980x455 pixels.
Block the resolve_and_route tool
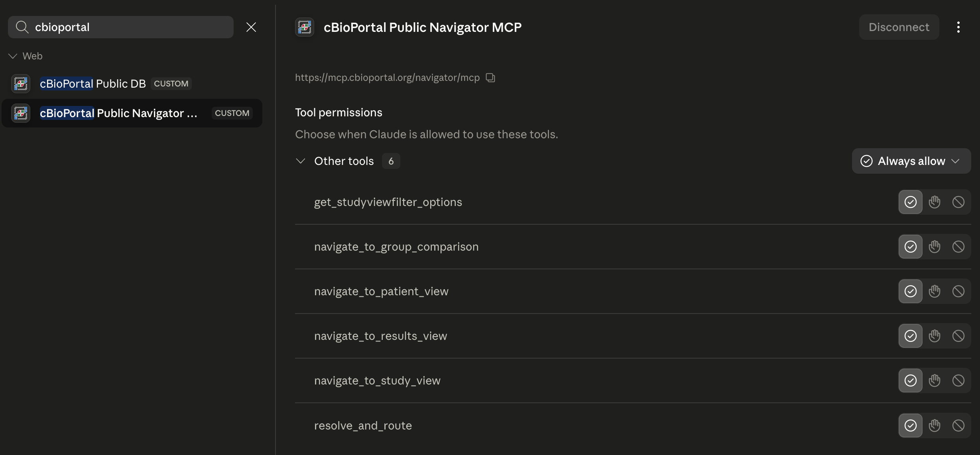[958, 426]
